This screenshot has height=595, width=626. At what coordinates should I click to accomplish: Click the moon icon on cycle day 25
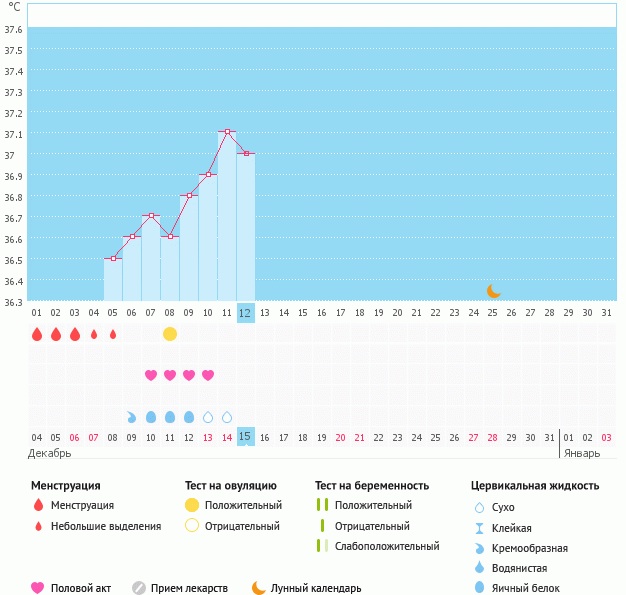(493, 291)
